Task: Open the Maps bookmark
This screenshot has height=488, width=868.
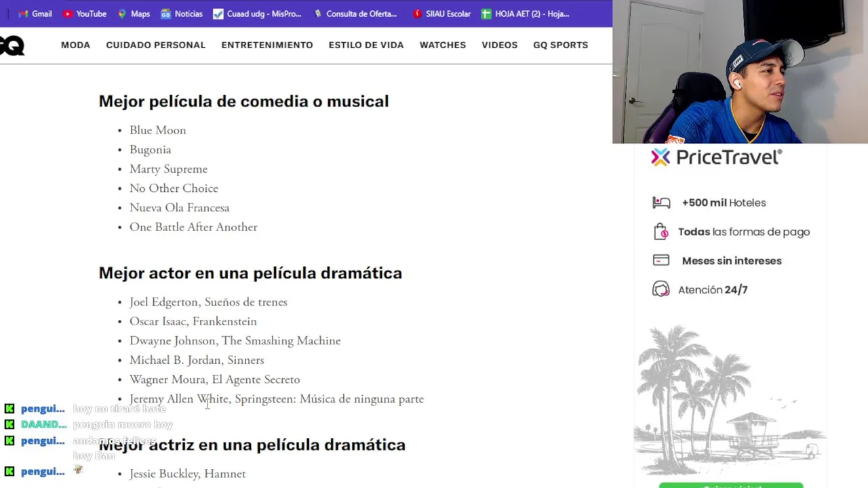Action: coord(133,14)
